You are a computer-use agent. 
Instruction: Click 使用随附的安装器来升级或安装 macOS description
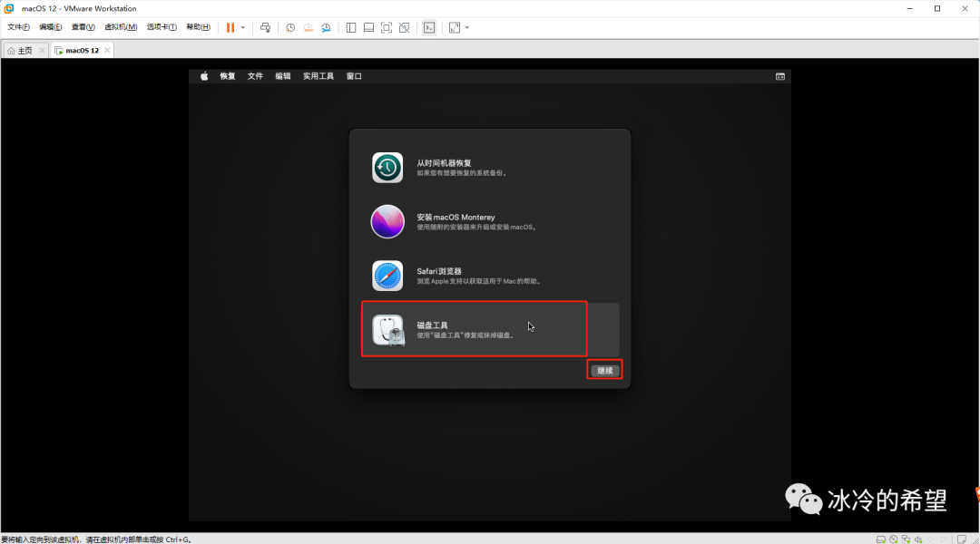[x=477, y=228]
